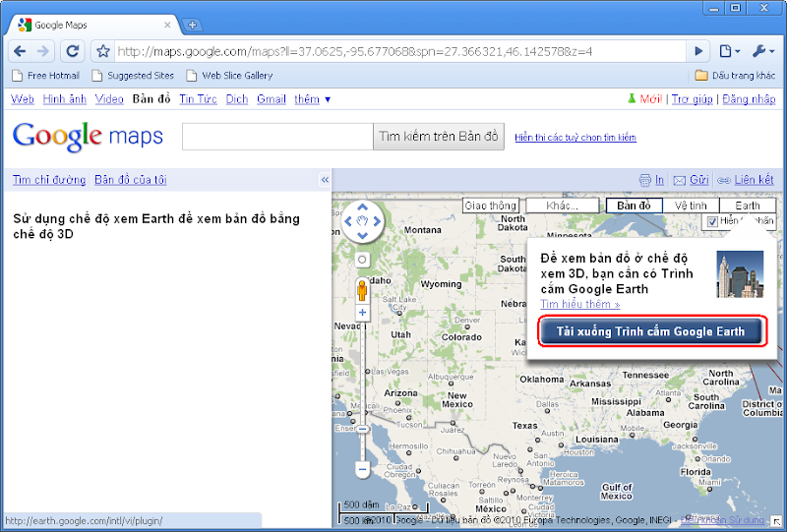Zoom out with the minus button

coord(362,470)
